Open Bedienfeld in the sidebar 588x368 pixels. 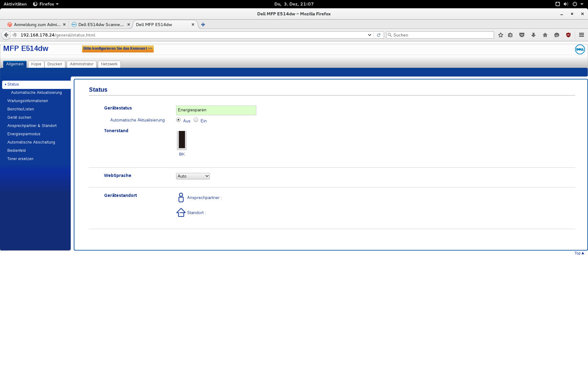click(17, 151)
